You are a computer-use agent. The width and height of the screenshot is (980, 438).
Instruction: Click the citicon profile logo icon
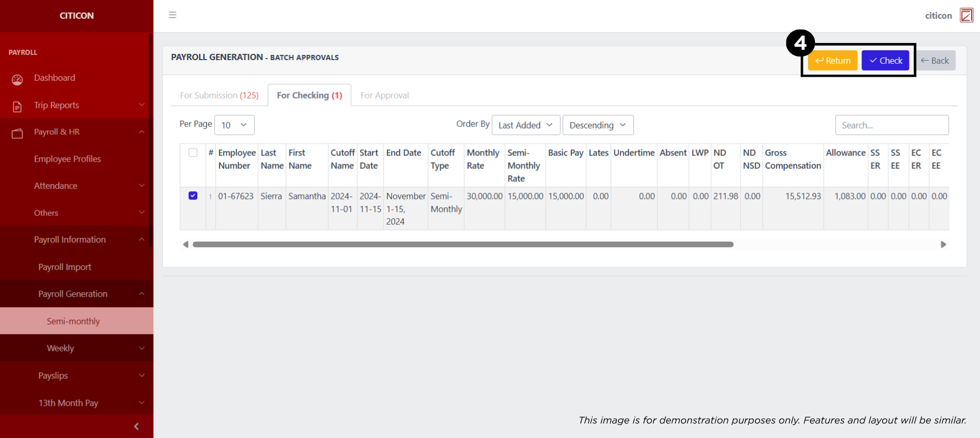point(966,16)
